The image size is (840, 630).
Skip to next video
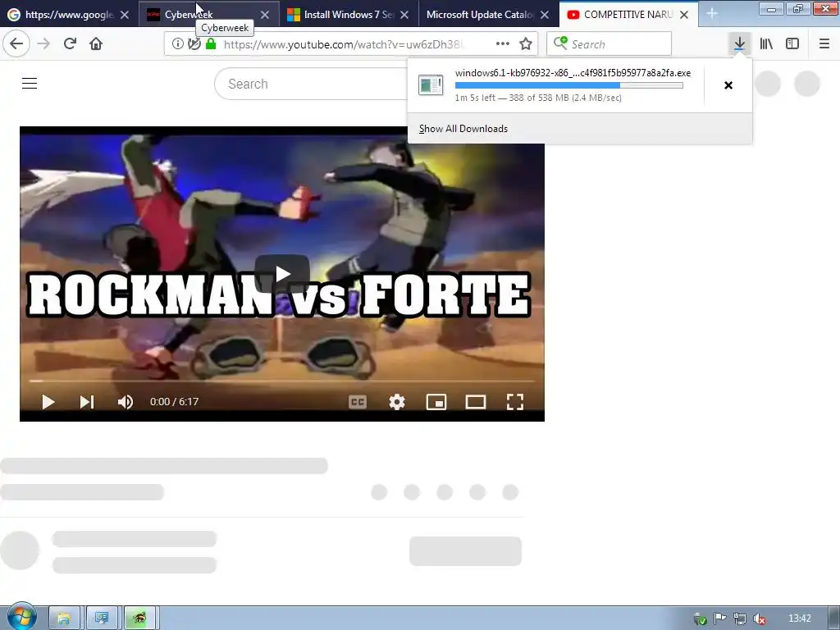click(x=87, y=402)
